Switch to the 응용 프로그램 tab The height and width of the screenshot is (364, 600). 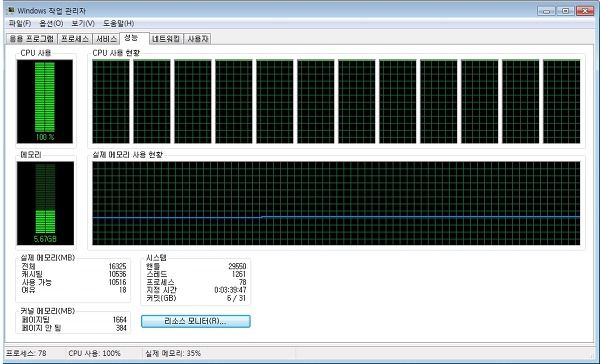pos(32,39)
